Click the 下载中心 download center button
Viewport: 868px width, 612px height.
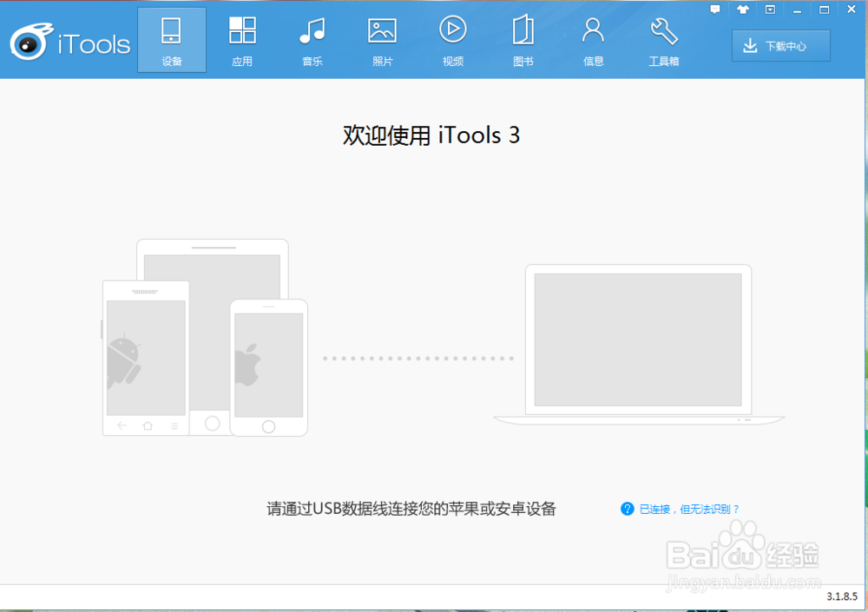tap(780, 45)
